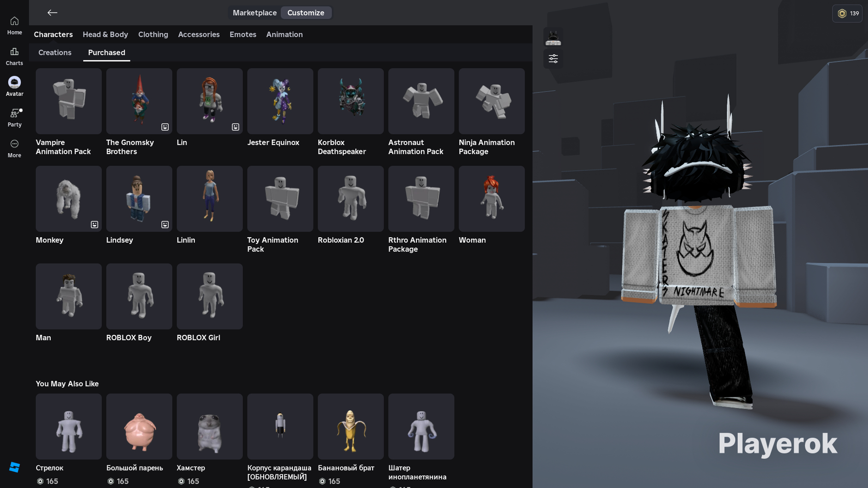Screen dimensions: 868x488
Task: Open the Characters category tab
Action: [53, 34]
